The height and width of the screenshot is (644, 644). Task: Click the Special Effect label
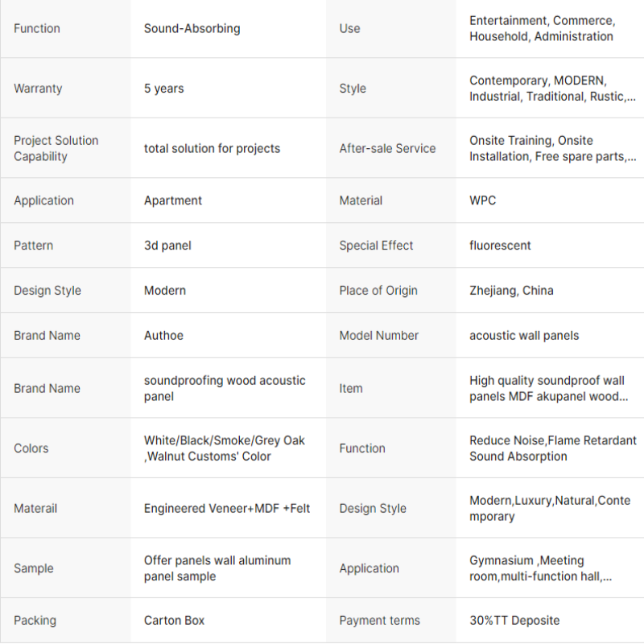pyautogui.click(x=376, y=246)
